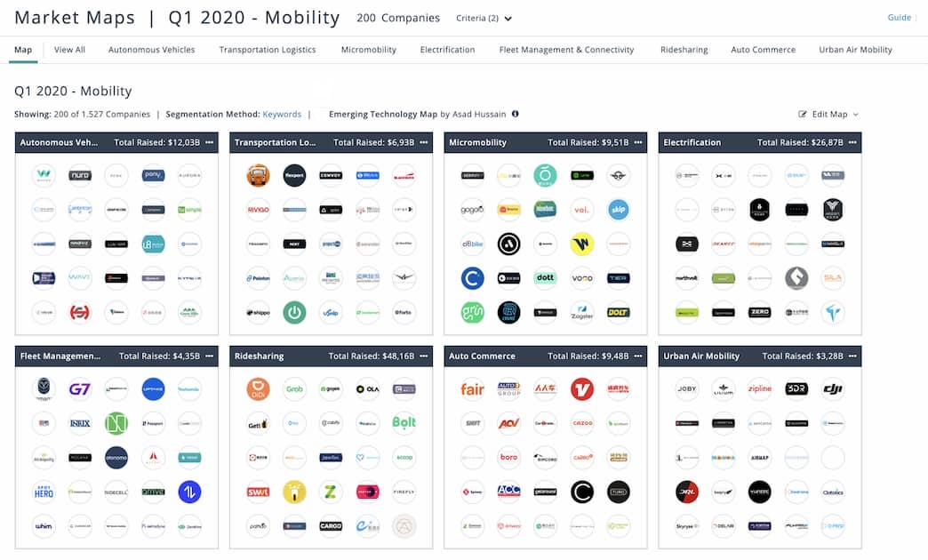Select the purple G7 logo
Screen dimensions: 928x560
(80, 389)
